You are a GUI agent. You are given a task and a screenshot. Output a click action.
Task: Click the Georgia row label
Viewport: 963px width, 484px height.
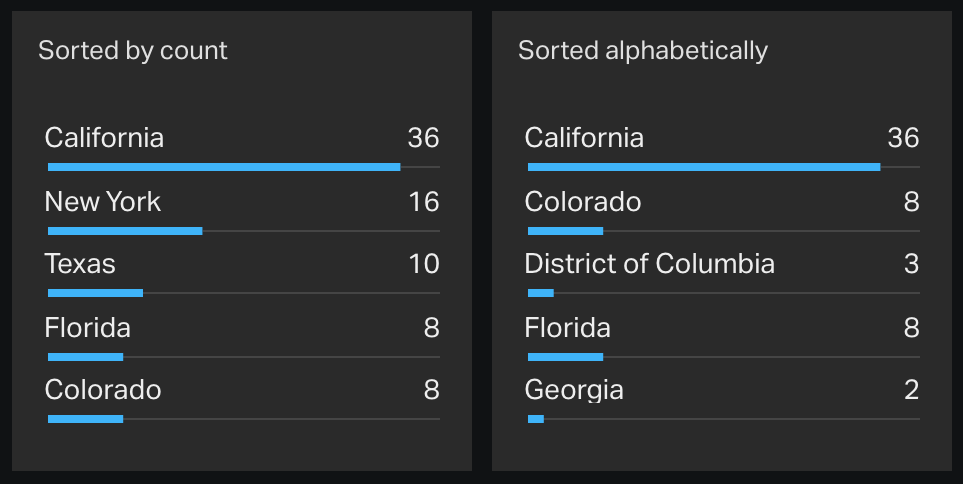pos(574,390)
